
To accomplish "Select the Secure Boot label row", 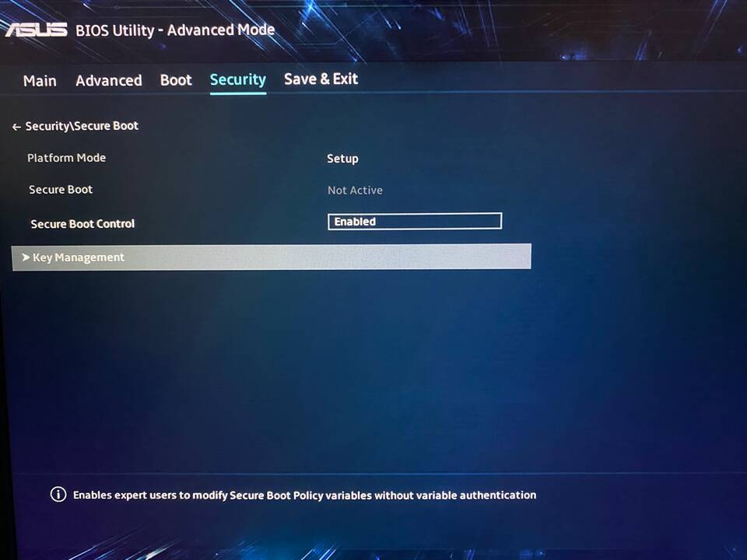I will 61,190.
